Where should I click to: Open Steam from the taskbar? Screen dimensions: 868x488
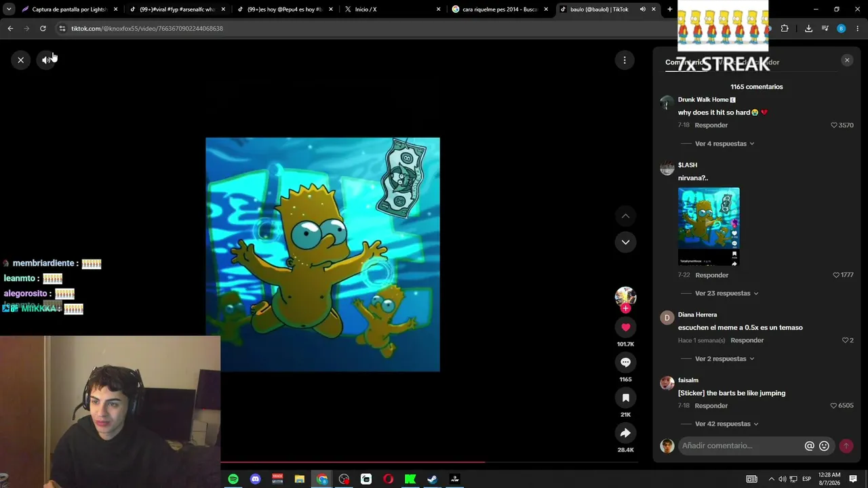point(432,479)
